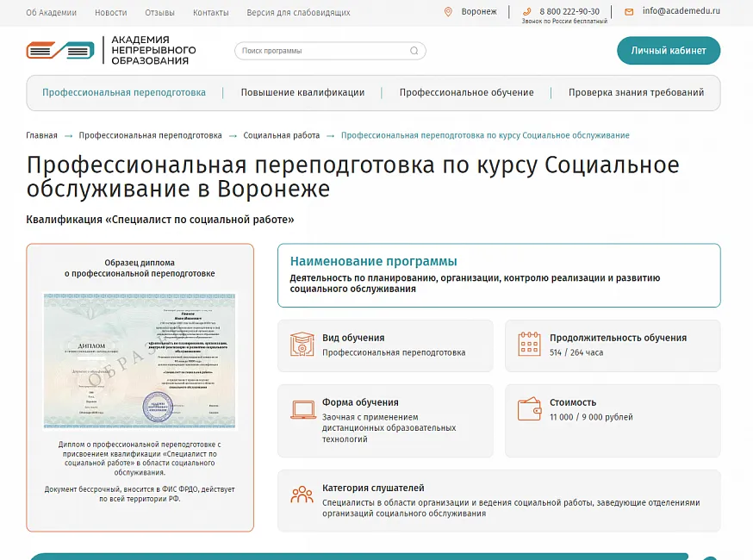
Task: Select the Проверка знания требований menu tab
Action: coord(637,92)
